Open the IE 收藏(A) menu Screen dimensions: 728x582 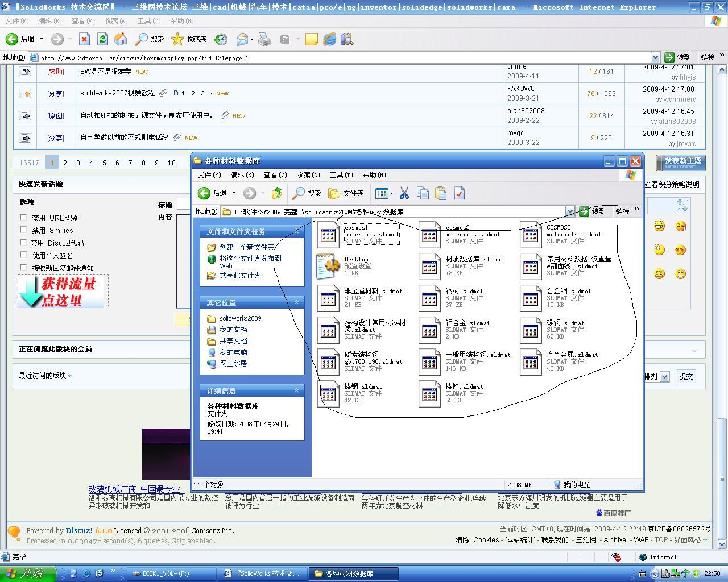point(115,21)
